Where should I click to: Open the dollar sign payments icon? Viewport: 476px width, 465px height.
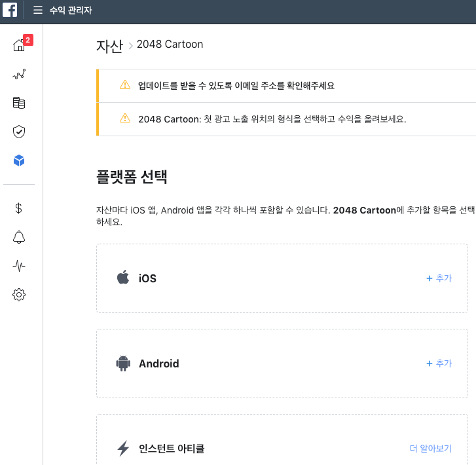[18, 208]
